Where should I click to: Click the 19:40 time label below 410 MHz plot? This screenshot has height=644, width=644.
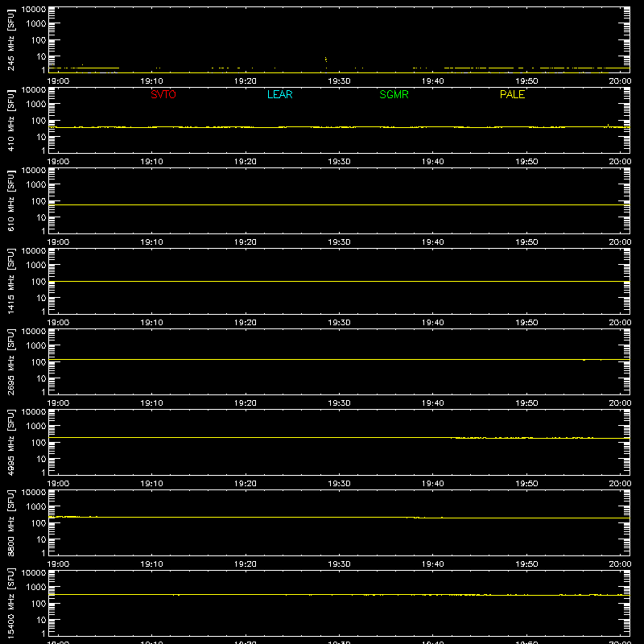[x=433, y=162]
